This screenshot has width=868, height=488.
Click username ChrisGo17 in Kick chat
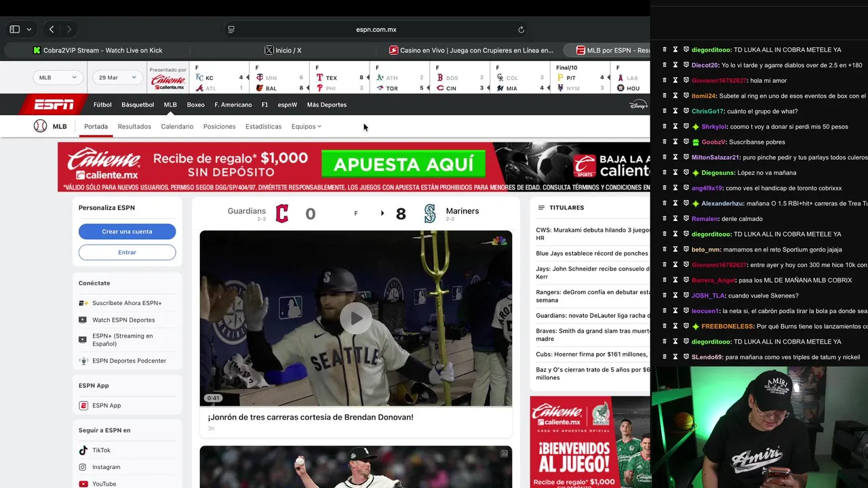[707, 111]
